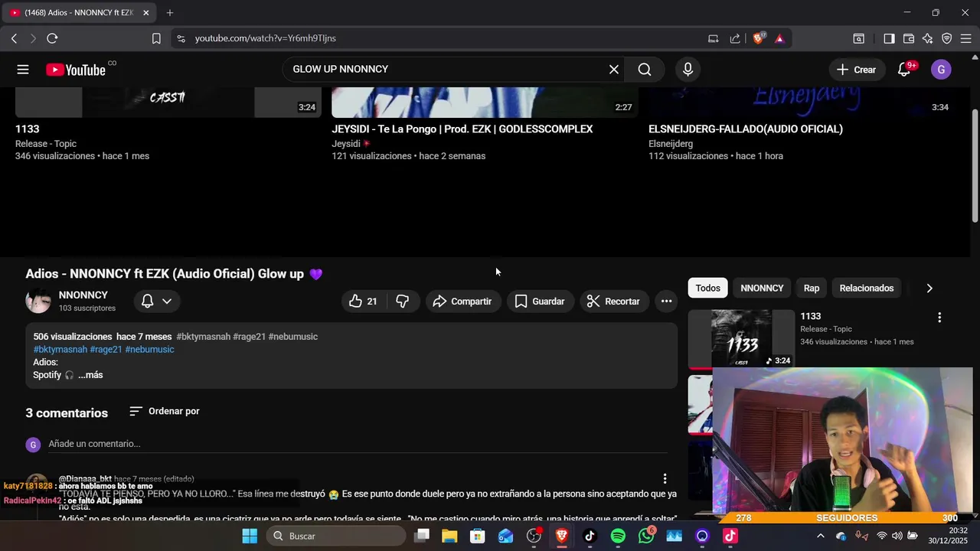The width and height of the screenshot is (980, 551).
Task: Toggle the browser sidebar panel
Action: click(x=889, y=38)
